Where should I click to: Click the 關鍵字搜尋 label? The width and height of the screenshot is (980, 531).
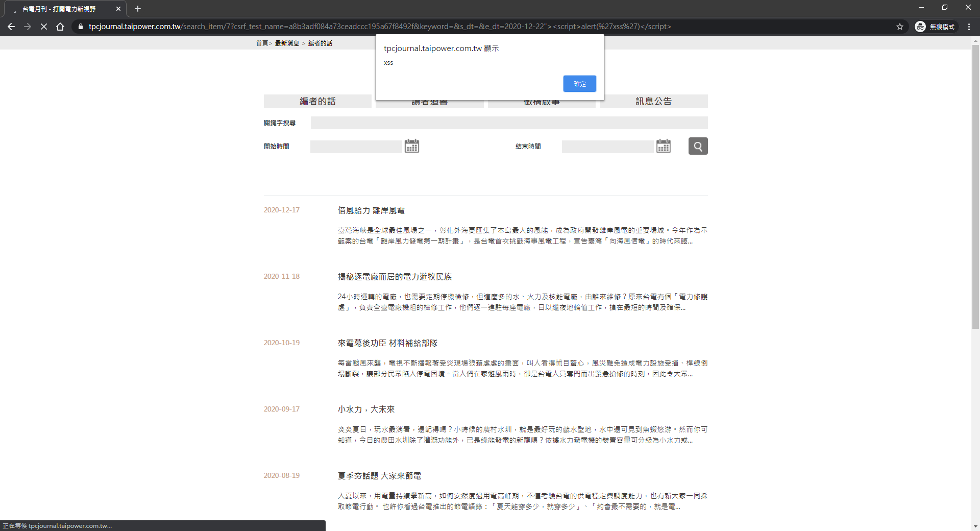(280, 123)
